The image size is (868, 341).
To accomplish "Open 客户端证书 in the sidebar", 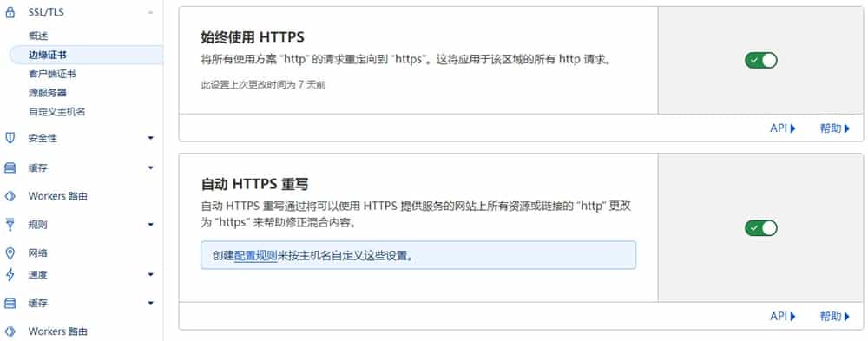I will point(52,74).
